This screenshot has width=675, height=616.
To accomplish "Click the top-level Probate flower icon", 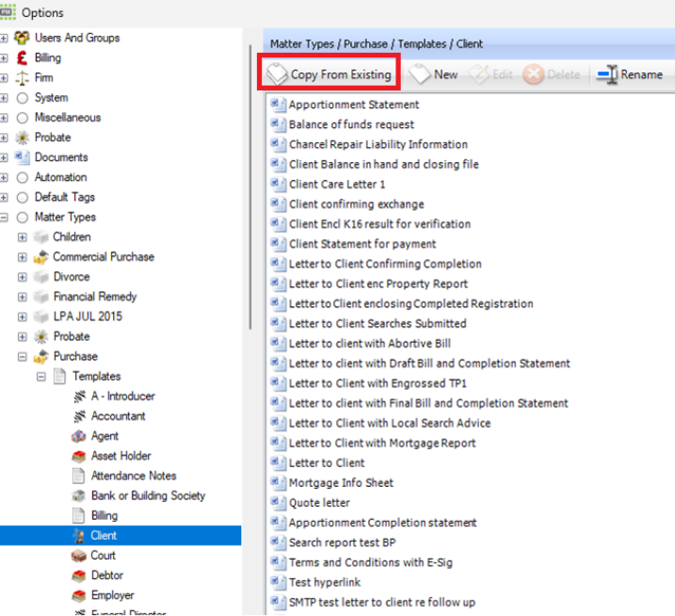I will pyautogui.click(x=22, y=138).
